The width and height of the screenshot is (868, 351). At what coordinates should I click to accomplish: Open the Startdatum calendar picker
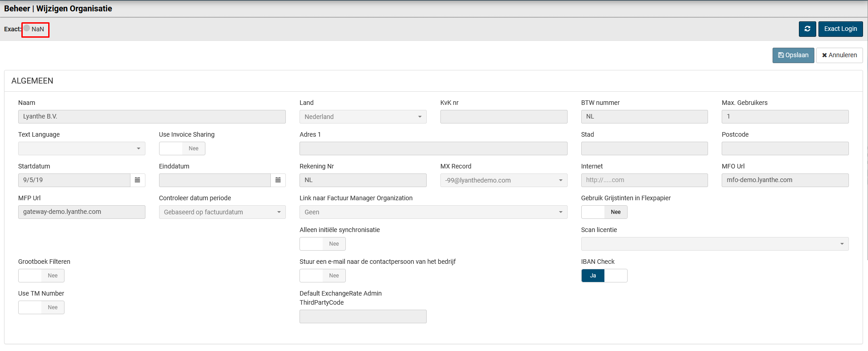(137, 180)
